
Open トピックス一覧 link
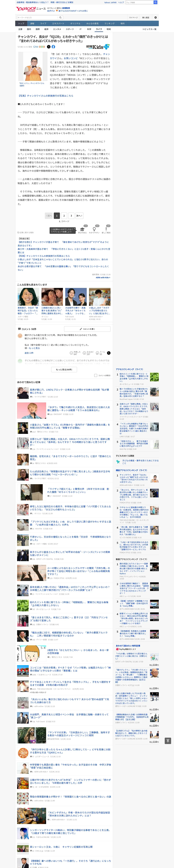point(149,29)
